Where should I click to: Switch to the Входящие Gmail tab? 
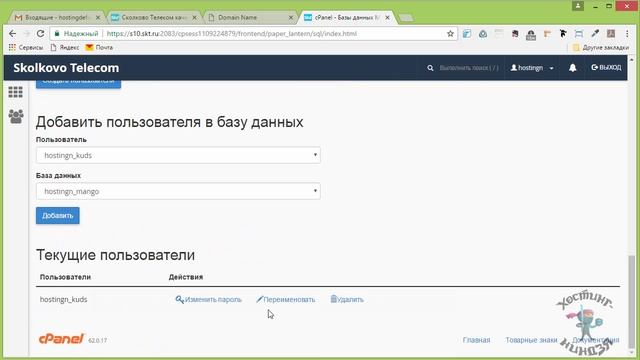(x=57, y=18)
